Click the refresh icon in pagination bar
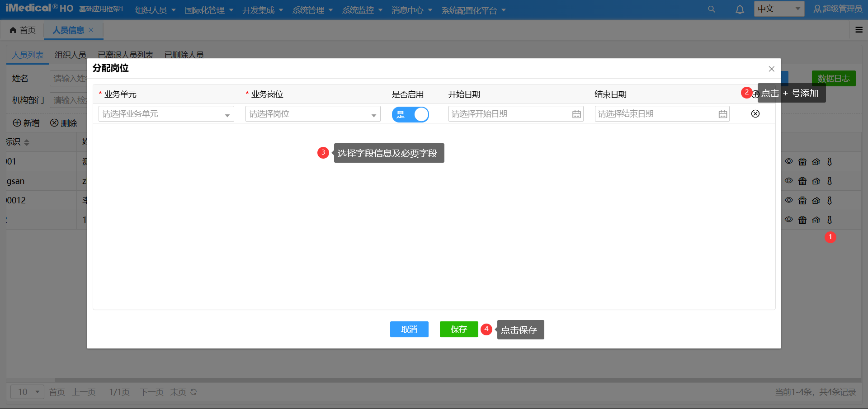Image resolution: width=868 pixels, height=409 pixels. (x=193, y=392)
